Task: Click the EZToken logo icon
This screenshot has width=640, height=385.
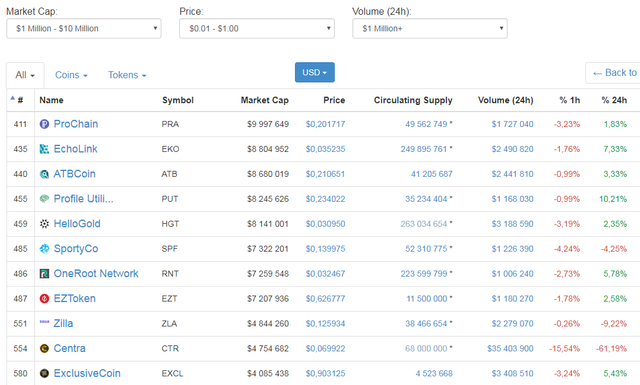Action: coord(44,298)
